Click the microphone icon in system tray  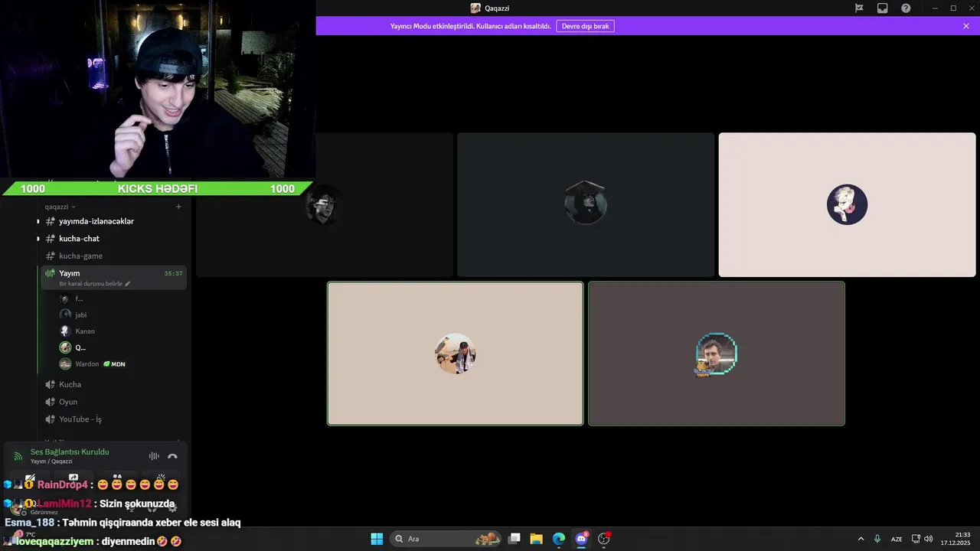(x=877, y=539)
